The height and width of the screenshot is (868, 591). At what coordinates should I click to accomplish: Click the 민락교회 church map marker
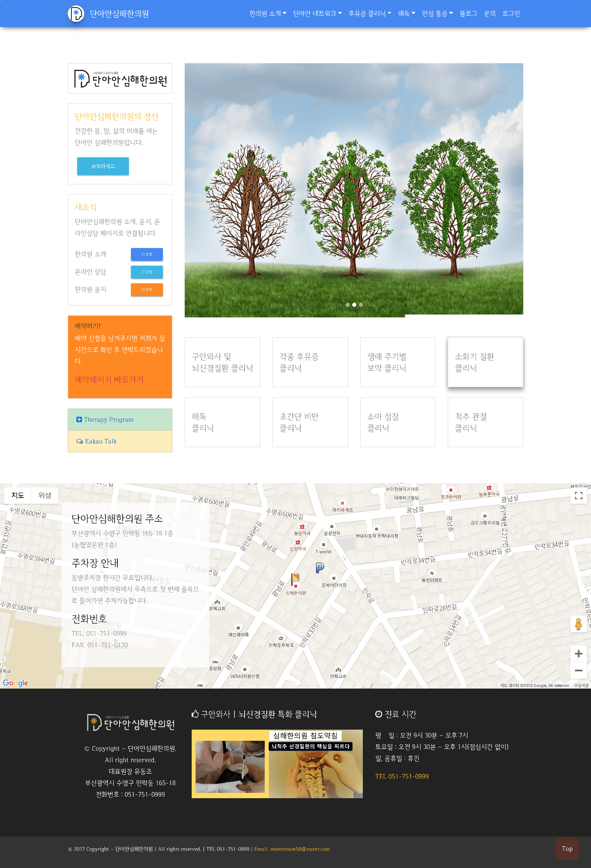338,670
